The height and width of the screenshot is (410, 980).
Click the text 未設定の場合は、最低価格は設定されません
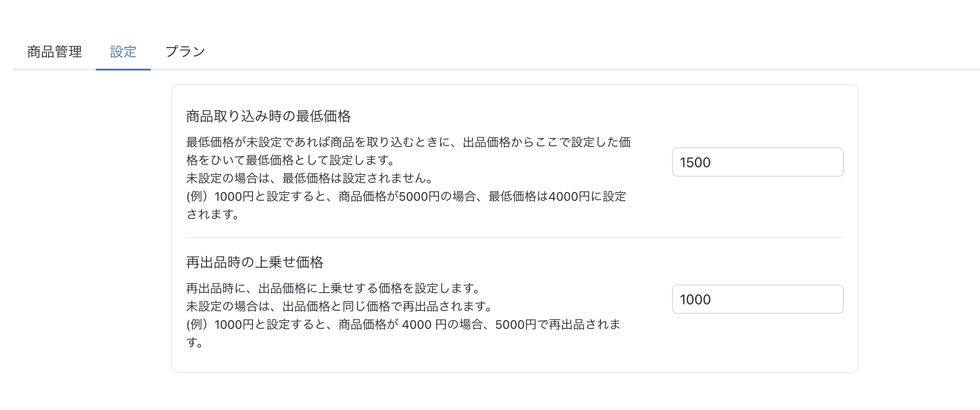310,178
